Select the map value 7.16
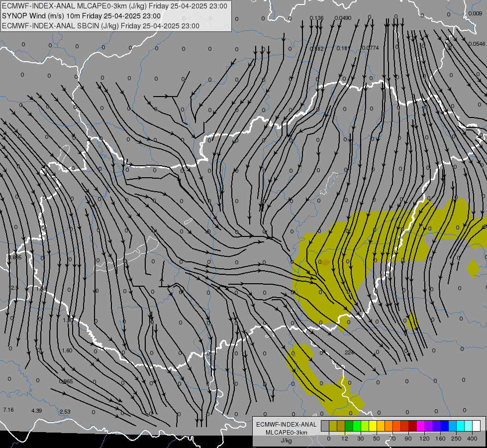Image resolution: width=487 pixels, height=448 pixels. [8, 410]
